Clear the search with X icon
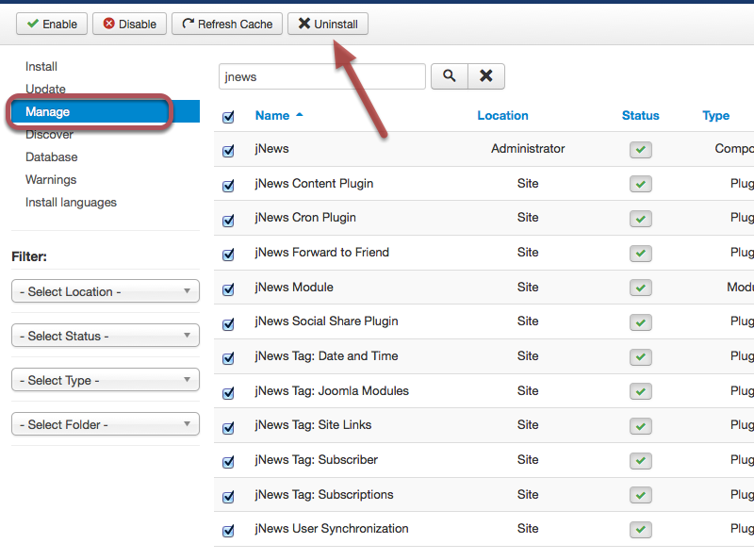Image resolution: width=754 pixels, height=560 pixels. [486, 76]
